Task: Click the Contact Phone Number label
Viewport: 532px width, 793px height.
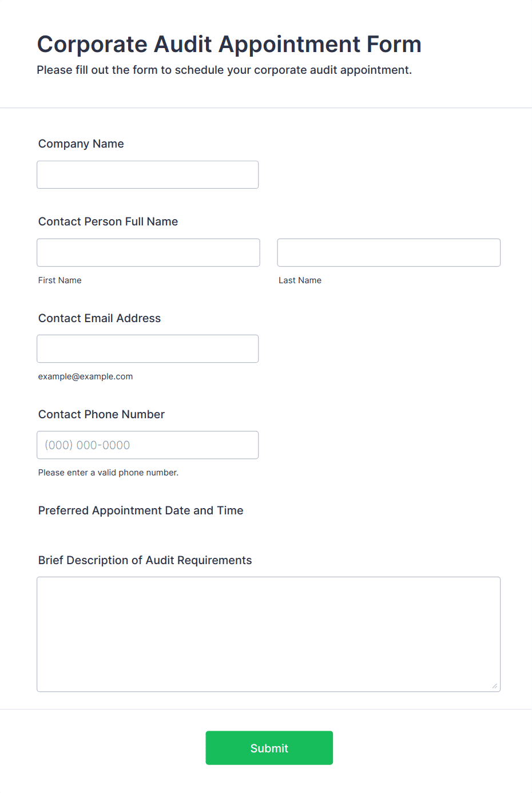Action: [101, 414]
